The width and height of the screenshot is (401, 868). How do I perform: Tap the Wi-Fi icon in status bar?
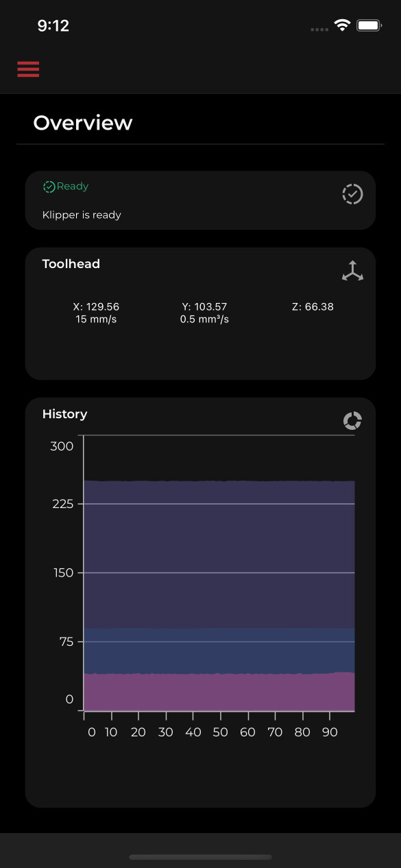[343, 25]
